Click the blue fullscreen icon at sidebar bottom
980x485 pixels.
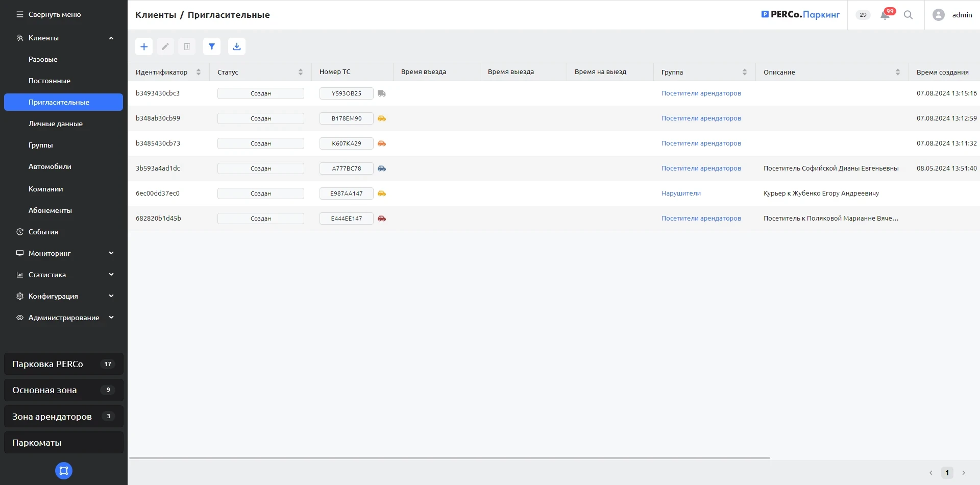[64, 470]
